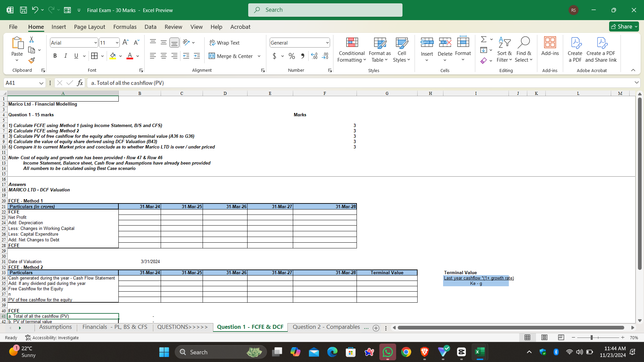Toggle Bold formatting
This screenshot has width=644, height=362.
pos(55,56)
